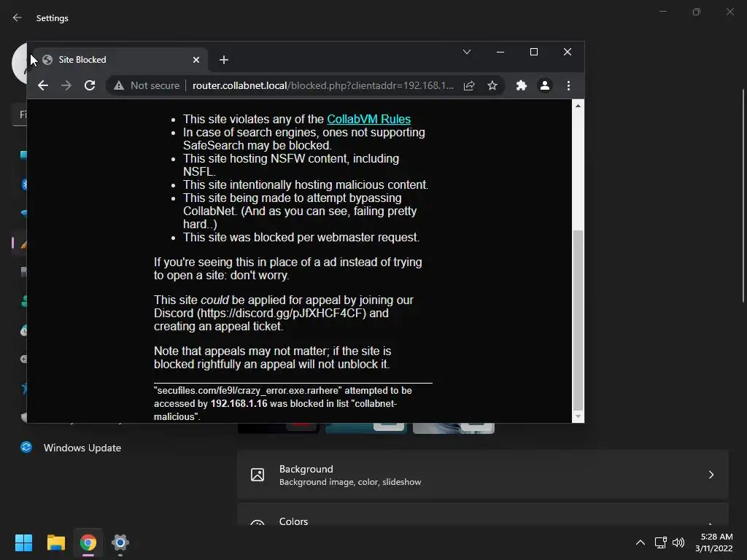Share this page icon in address bar

469,86
